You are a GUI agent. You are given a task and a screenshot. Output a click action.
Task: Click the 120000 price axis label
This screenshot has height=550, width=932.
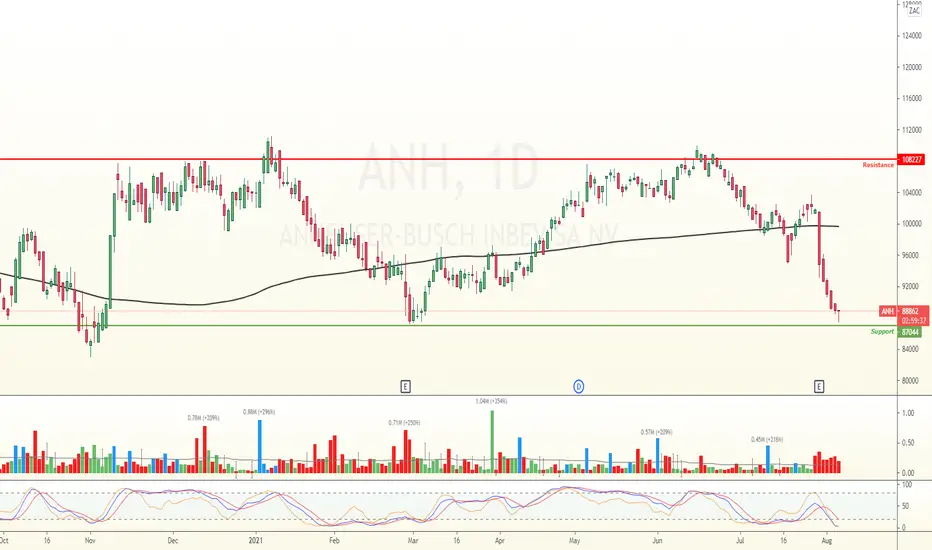(x=912, y=67)
